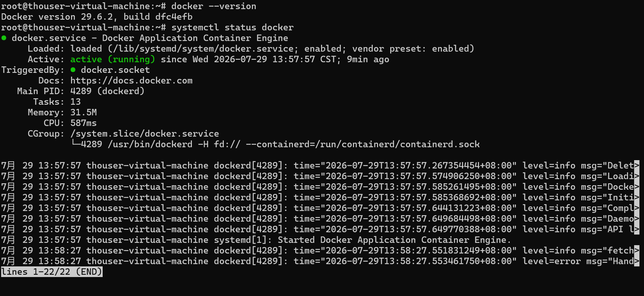The height and width of the screenshot is (296, 644).
Task: Click the docker --version command text
Action: click(x=214, y=6)
